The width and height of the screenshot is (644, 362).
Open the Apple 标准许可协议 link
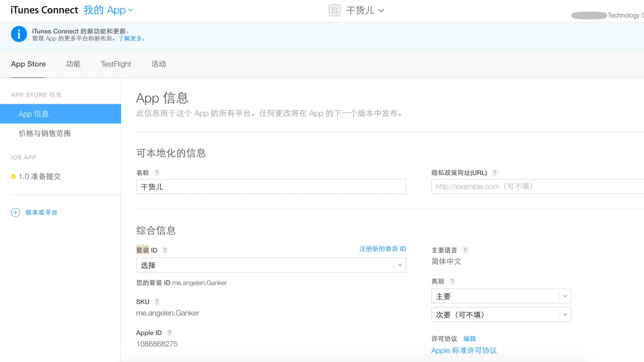[x=464, y=350]
